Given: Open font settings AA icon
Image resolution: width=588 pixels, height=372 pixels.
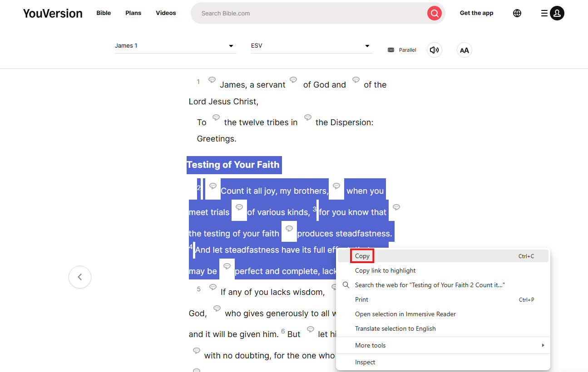Looking at the screenshot, I should pos(464,50).
